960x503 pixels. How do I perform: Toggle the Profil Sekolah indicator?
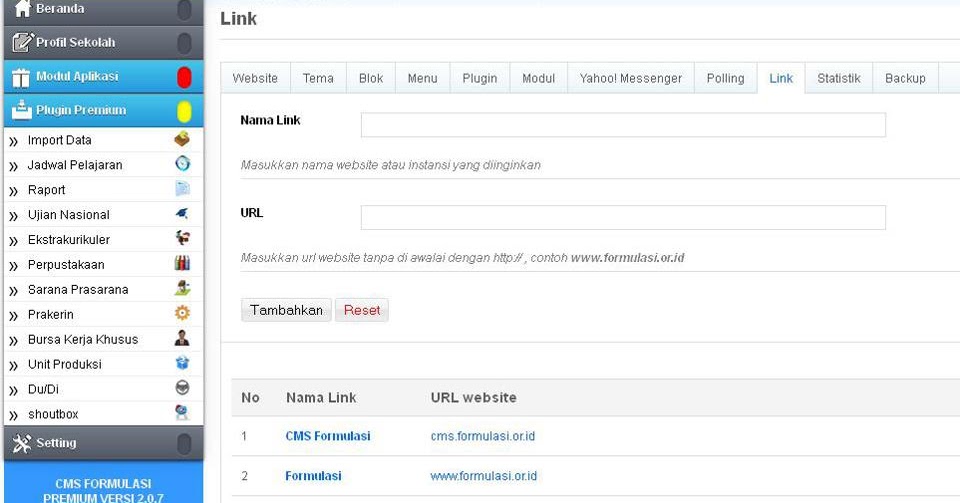pos(184,43)
